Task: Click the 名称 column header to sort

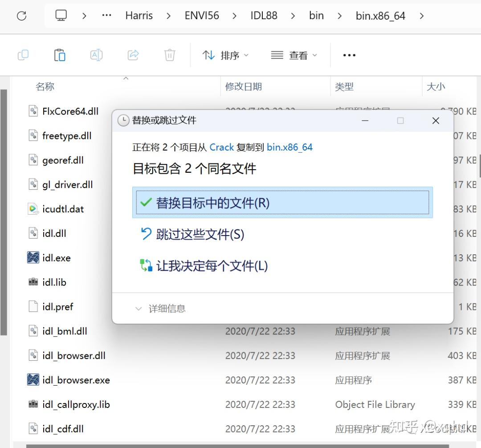Action: pyautogui.click(x=45, y=86)
